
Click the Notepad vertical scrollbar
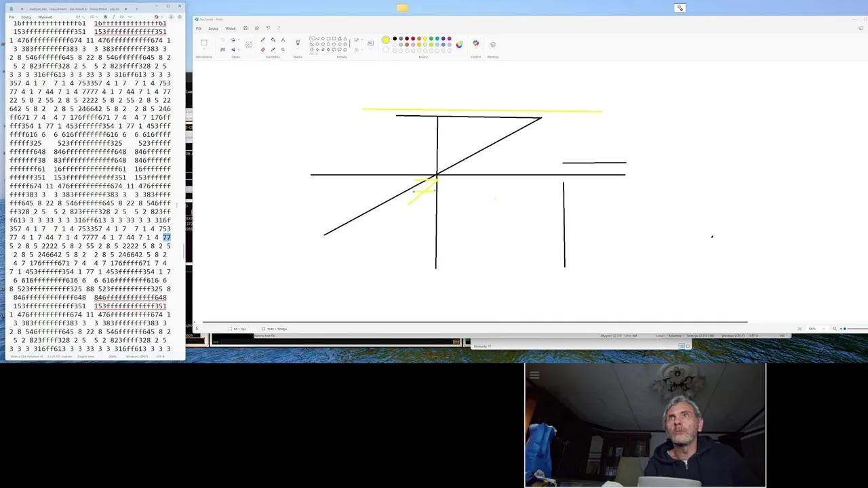pos(184,251)
